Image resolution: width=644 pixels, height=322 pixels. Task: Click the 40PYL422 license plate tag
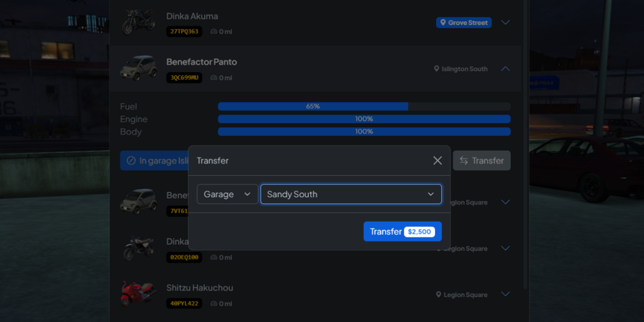(184, 303)
